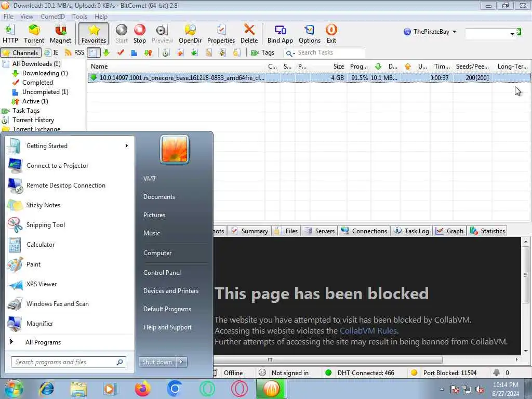Open the Tools menu

(79, 16)
